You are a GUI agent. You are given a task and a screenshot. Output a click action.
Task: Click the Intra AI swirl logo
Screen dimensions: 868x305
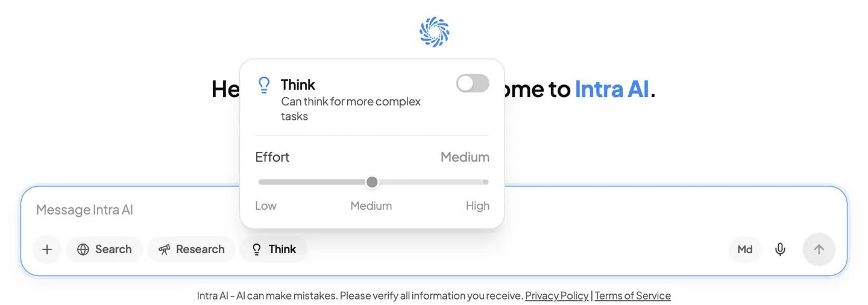(x=435, y=32)
